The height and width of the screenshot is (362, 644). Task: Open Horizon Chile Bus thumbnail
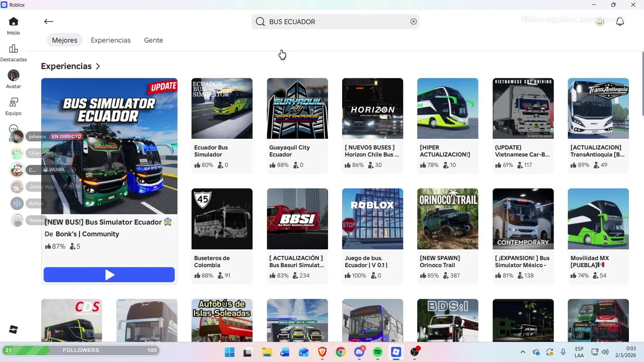click(x=372, y=108)
